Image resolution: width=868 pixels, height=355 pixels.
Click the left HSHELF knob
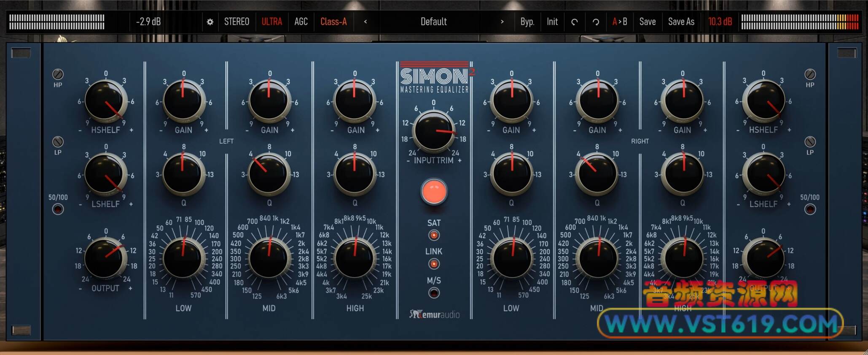point(105,100)
